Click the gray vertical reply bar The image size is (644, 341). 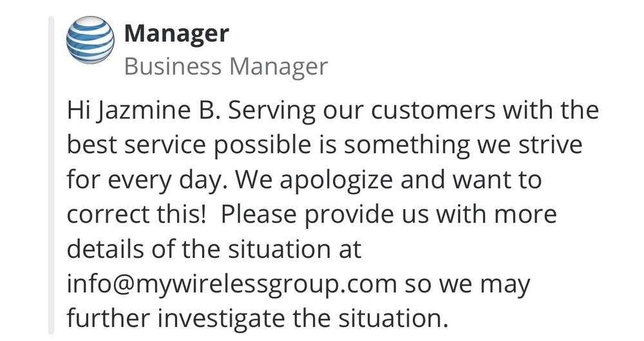coord(53,174)
